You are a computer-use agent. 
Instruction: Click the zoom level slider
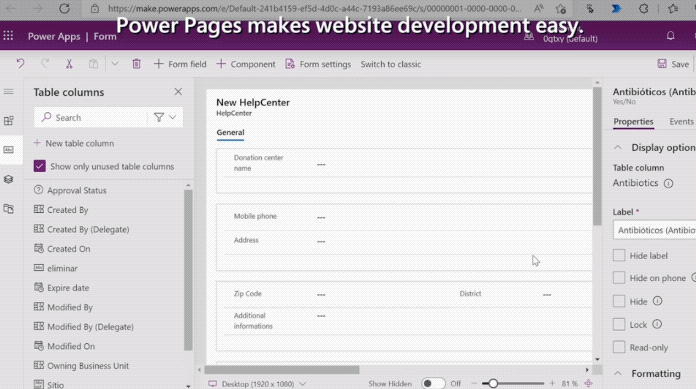pyautogui.click(x=514, y=383)
